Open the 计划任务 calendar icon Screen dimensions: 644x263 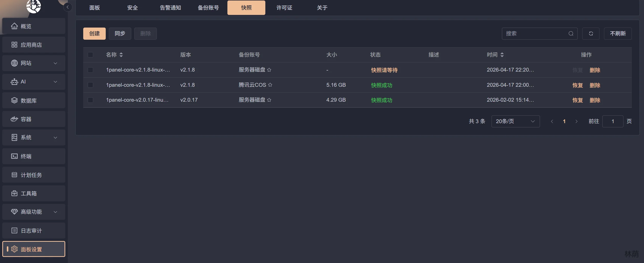[14, 175]
